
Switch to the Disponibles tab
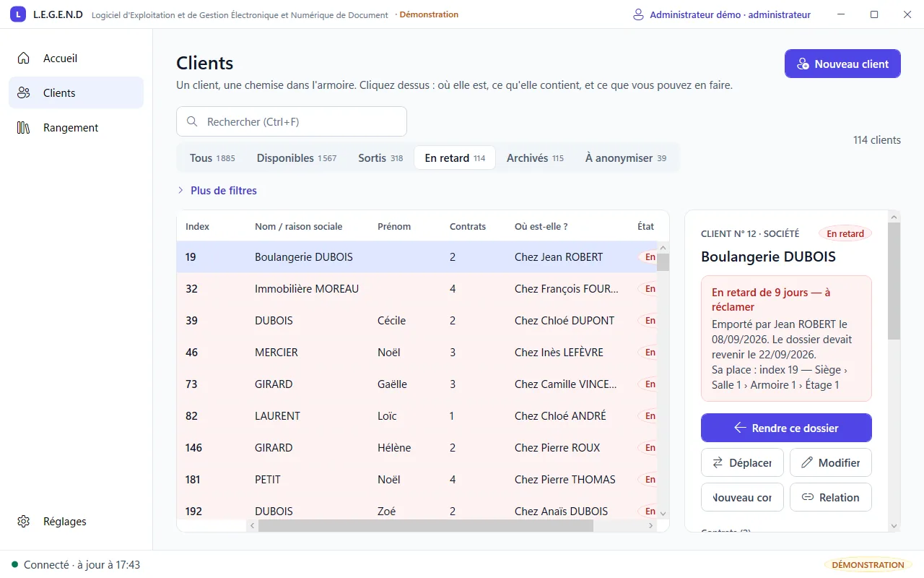coord(297,158)
